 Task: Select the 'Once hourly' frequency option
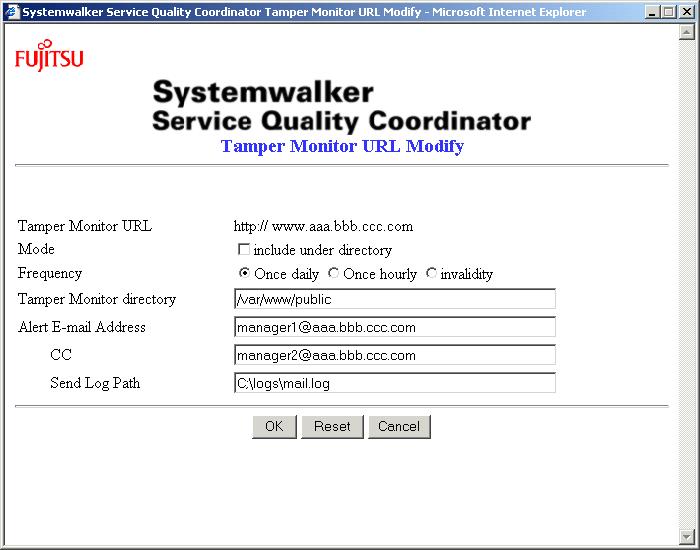click(x=333, y=272)
